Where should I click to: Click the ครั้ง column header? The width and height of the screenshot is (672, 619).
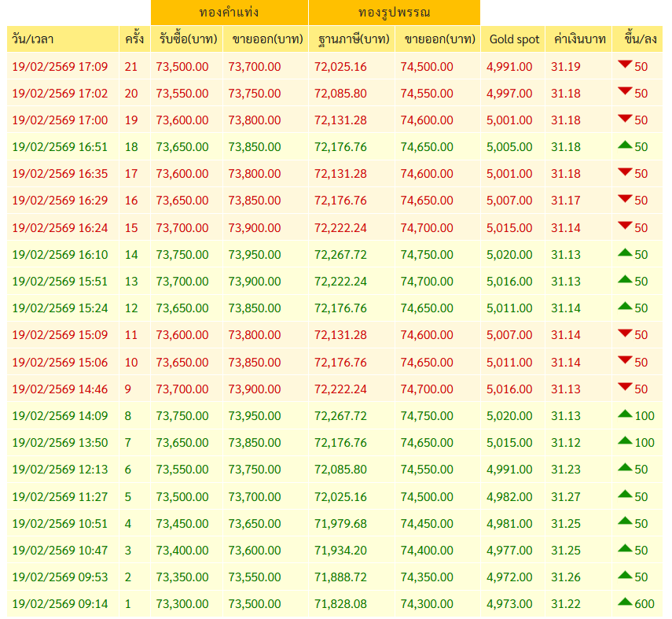134,39
